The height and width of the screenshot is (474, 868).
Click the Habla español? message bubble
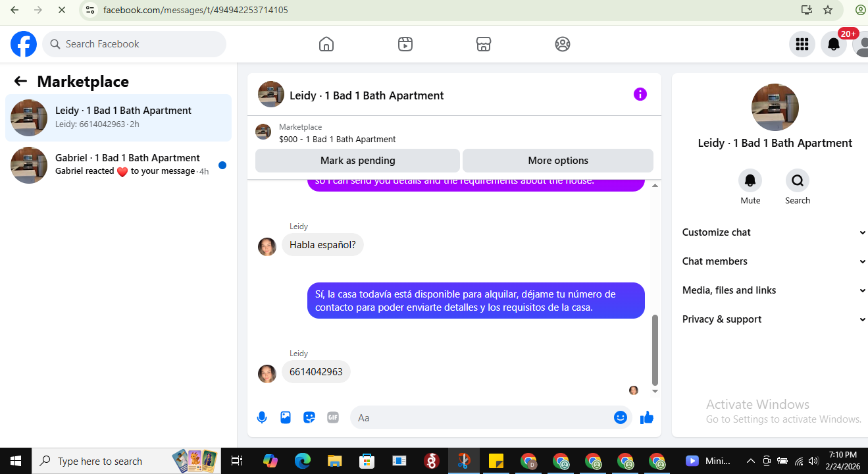tap(322, 245)
